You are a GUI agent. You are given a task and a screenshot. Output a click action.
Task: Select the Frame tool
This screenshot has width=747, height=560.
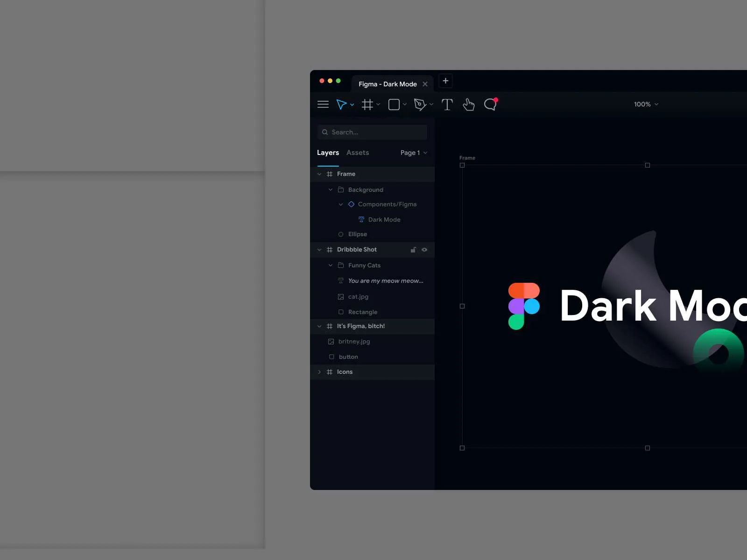pyautogui.click(x=367, y=104)
